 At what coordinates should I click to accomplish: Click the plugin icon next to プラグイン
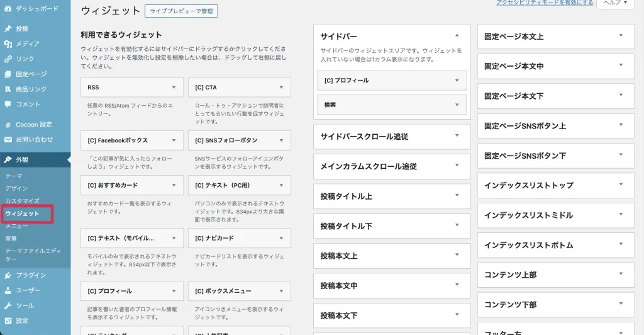click(x=8, y=275)
